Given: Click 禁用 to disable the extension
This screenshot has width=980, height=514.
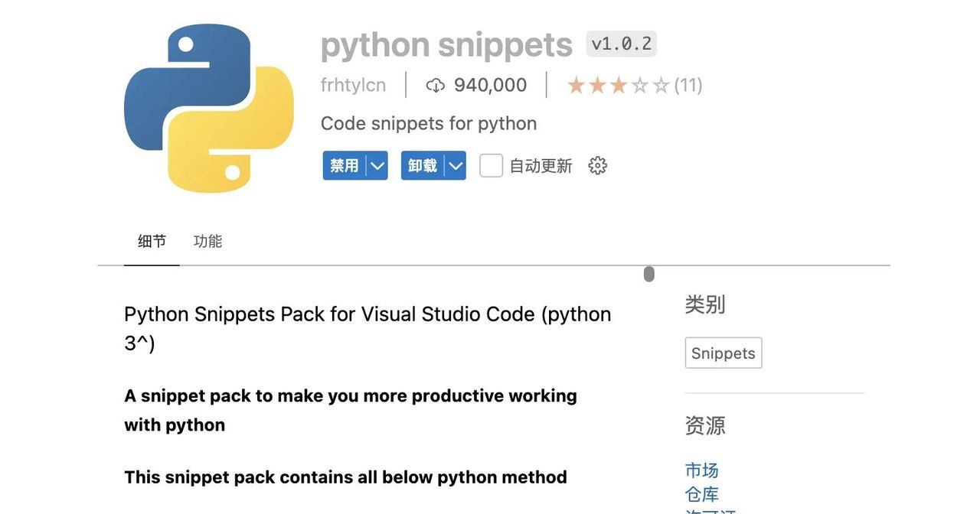Looking at the screenshot, I should coord(342,163).
